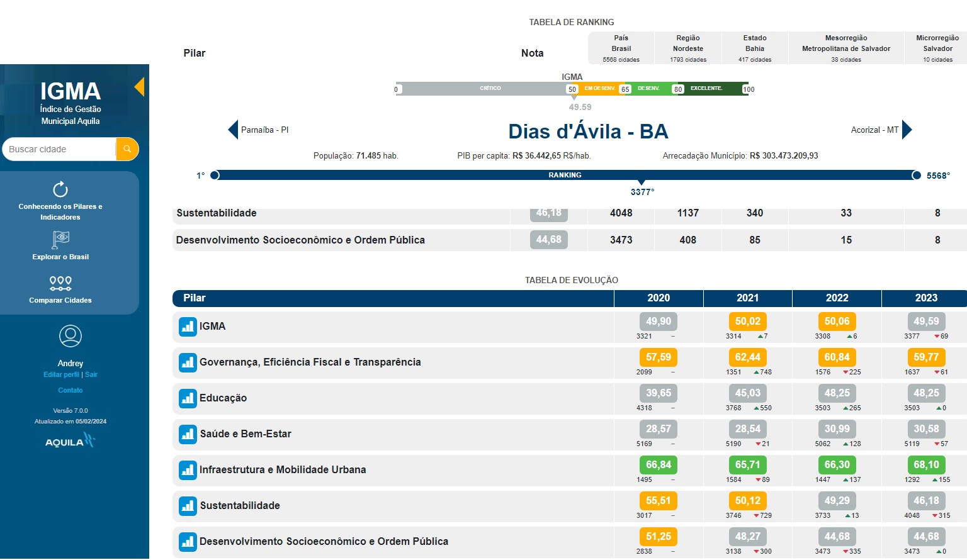Click Desenvolvimento Socioeconômico ranking score 44,68
This screenshot has width=967, height=560.
click(x=548, y=240)
